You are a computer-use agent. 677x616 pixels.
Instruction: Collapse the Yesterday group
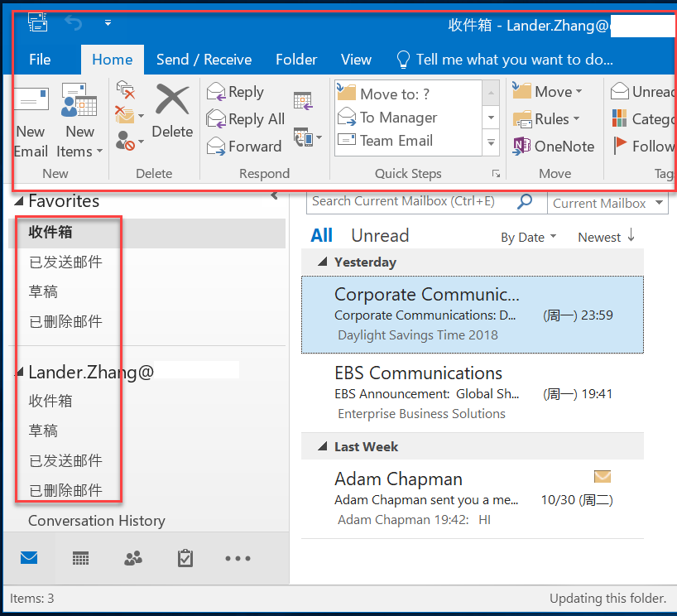(x=323, y=262)
